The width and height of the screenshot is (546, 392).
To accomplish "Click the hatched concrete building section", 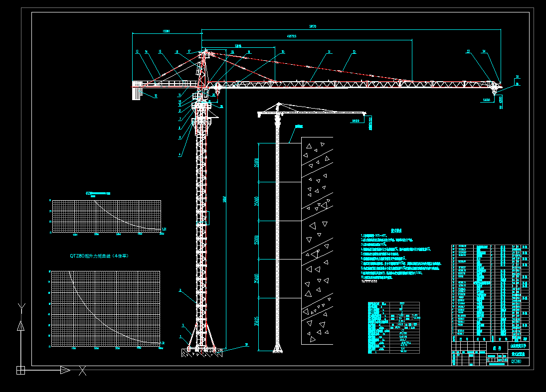I will click(x=317, y=241).
